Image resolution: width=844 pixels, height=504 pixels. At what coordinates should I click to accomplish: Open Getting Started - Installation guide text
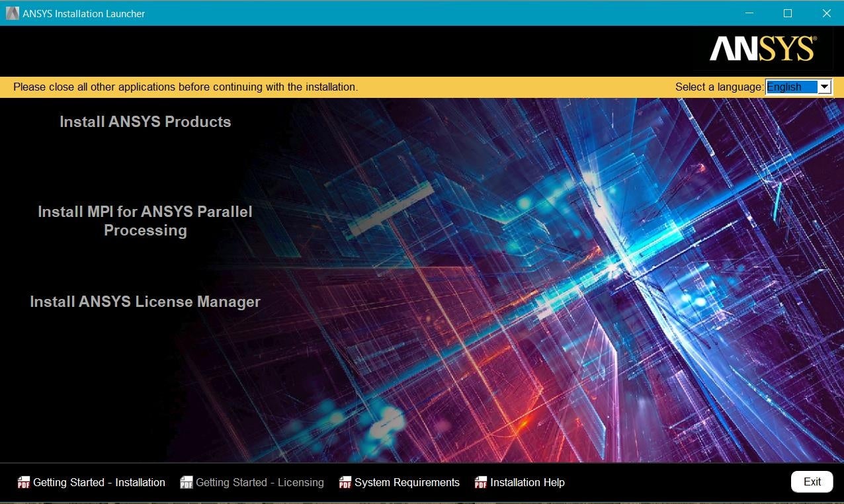click(x=99, y=482)
